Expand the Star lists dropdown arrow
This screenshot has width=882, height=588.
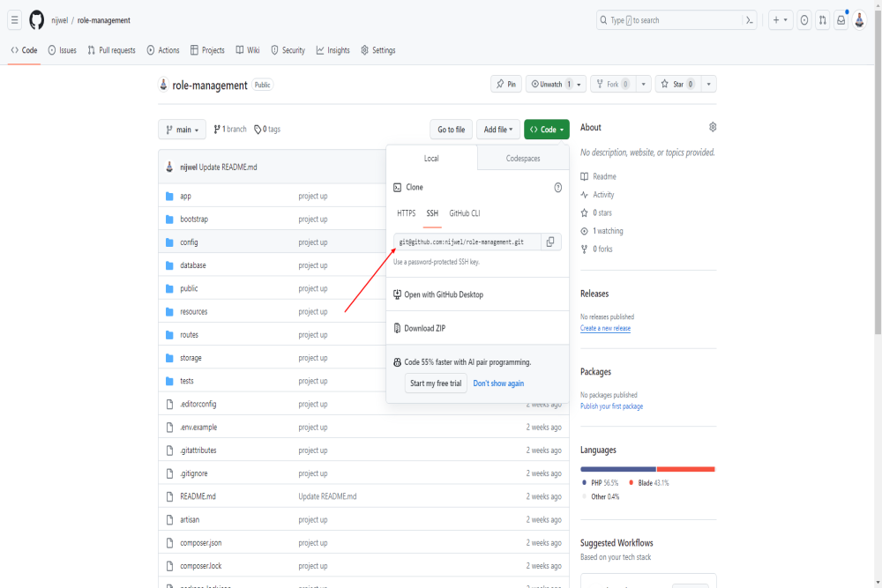pyautogui.click(x=709, y=85)
